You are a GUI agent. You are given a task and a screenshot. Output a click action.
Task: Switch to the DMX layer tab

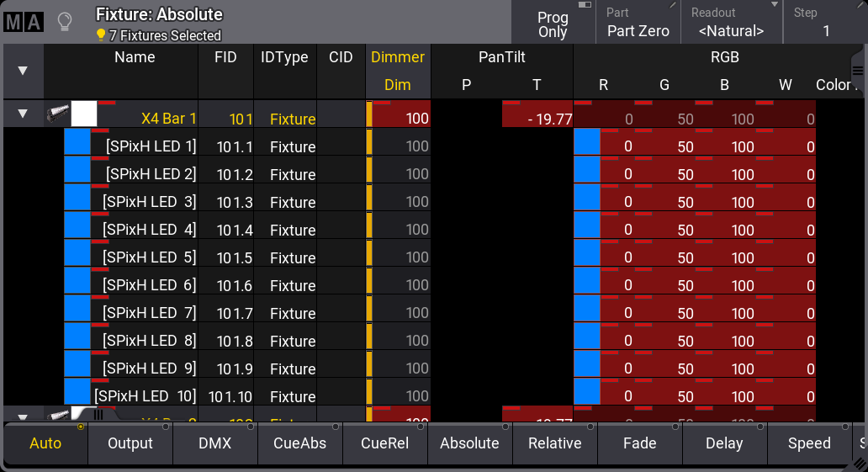(x=215, y=443)
